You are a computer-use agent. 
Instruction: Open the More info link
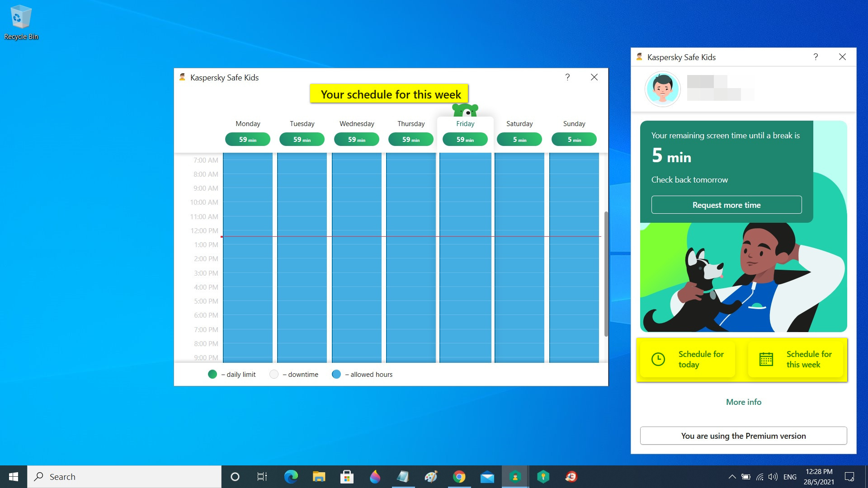tap(743, 402)
